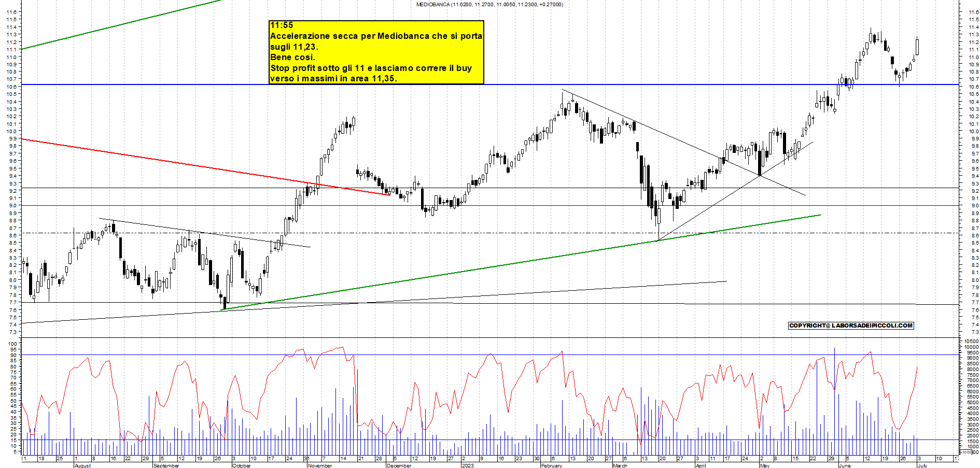Click the 'November' month label
Image resolution: width=980 pixels, height=468 pixels.
[320, 465]
